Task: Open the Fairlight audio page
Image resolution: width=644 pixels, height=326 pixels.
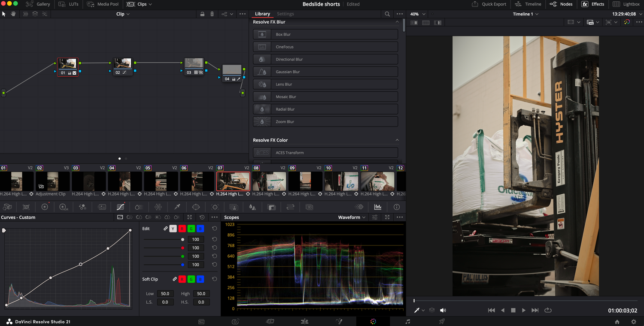Action: click(x=408, y=322)
